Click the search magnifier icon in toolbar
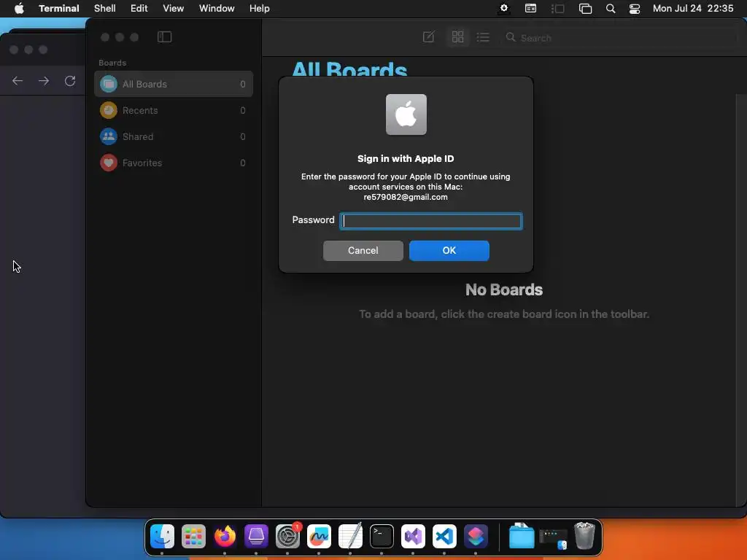This screenshot has height=560, width=747. tap(511, 37)
